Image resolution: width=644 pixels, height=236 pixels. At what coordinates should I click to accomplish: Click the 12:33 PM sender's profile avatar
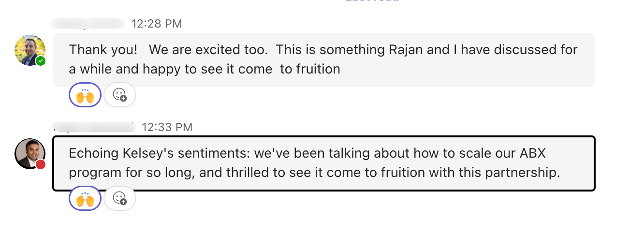tap(30, 154)
